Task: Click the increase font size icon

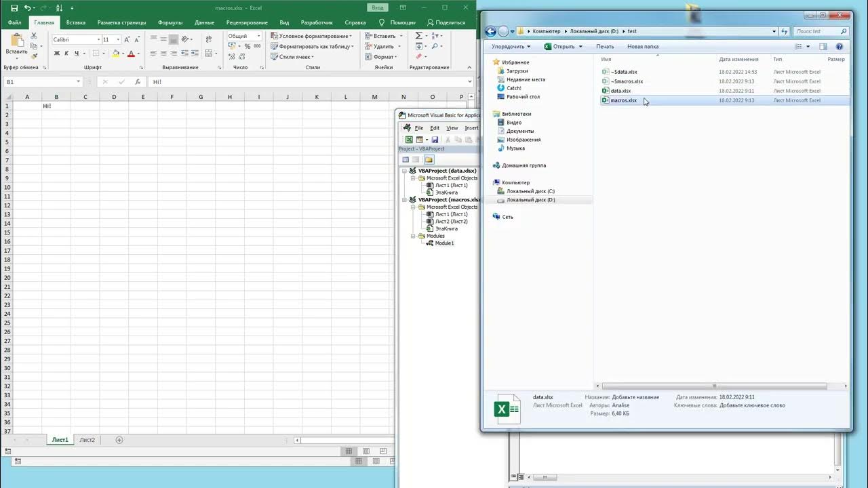Action: (x=127, y=39)
